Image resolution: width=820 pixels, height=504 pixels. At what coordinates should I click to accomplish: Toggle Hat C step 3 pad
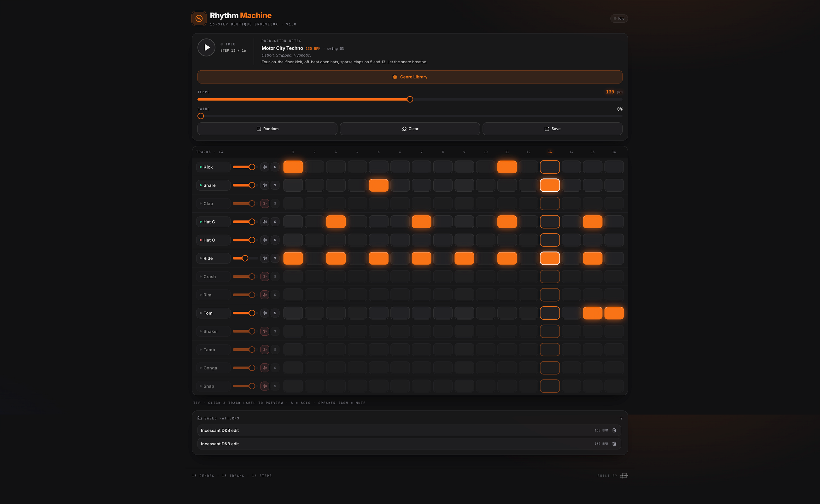[336, 222]
